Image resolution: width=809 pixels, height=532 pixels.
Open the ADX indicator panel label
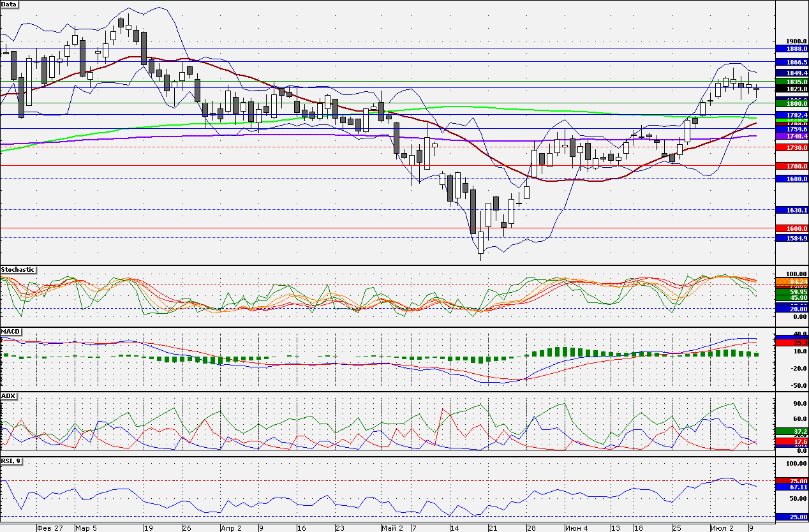[x=8, y=396]
